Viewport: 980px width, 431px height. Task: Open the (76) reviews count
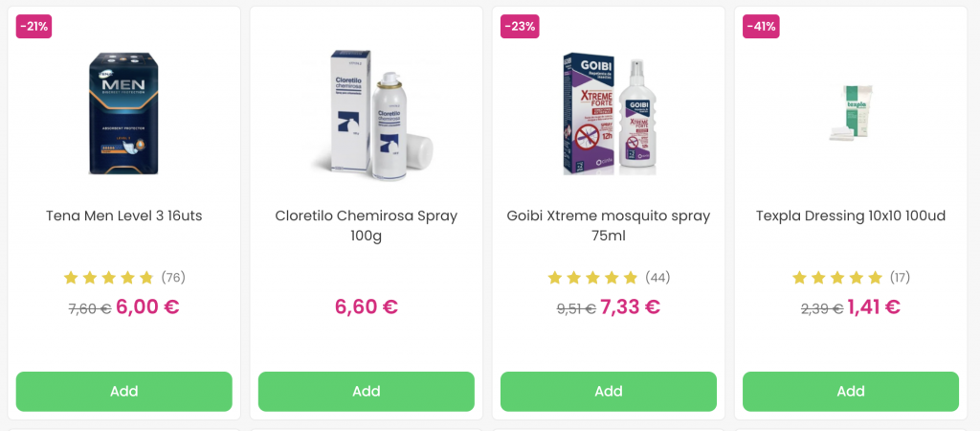tap(173, 277)
